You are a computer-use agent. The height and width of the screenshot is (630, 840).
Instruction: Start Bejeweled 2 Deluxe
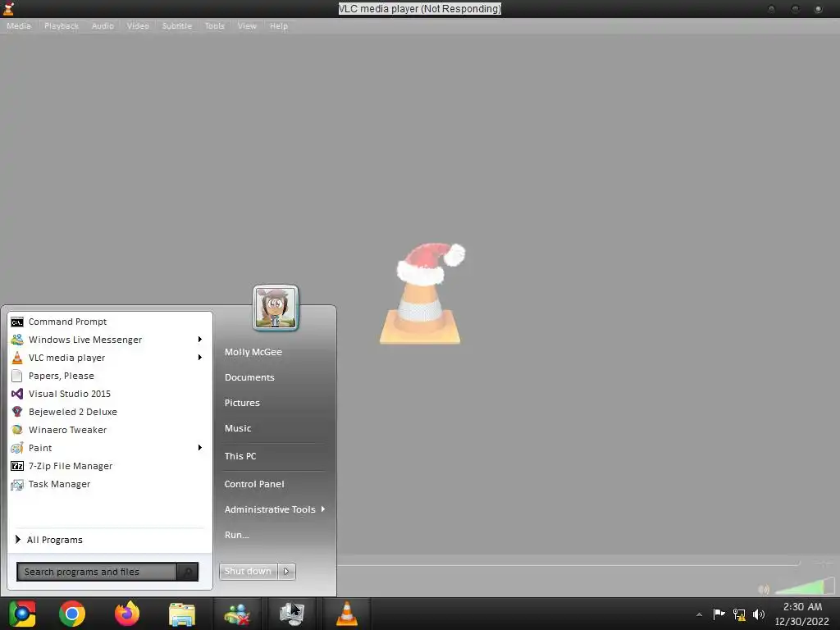coord(110,412)
